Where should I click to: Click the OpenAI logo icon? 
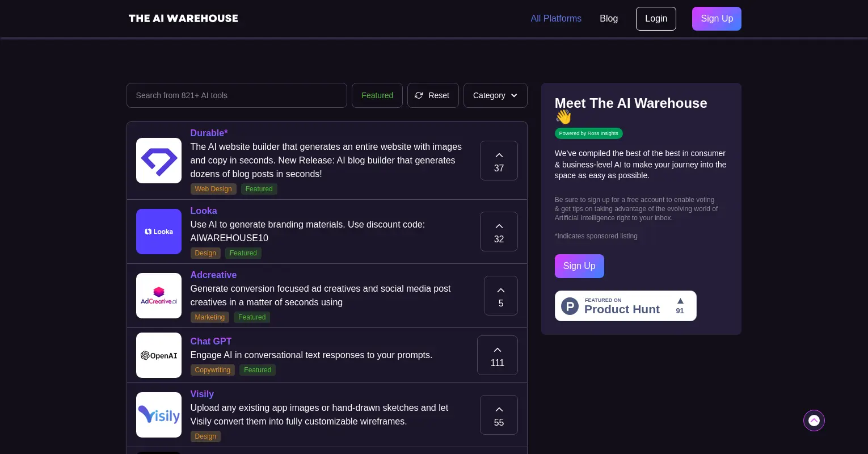(x=159, y=355)
